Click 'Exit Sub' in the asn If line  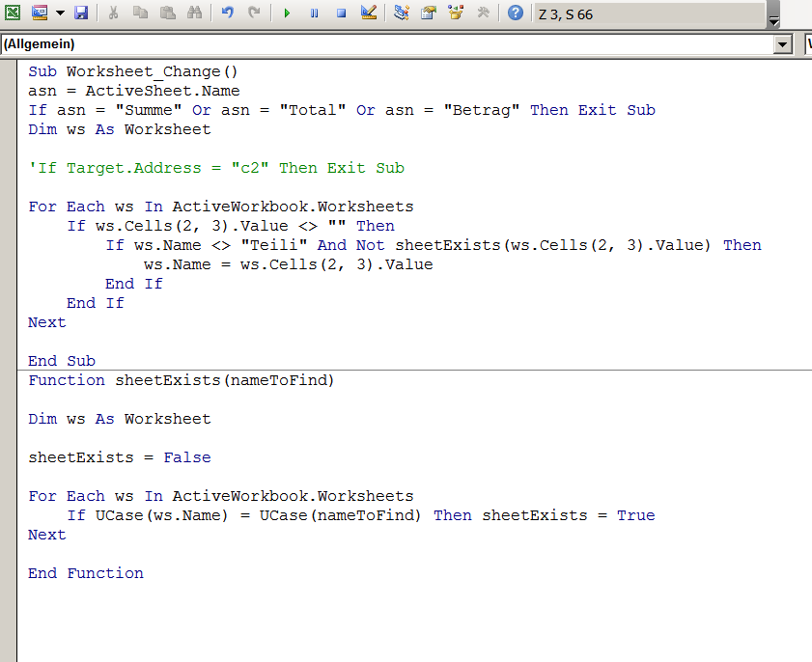(x=616, y=110)
